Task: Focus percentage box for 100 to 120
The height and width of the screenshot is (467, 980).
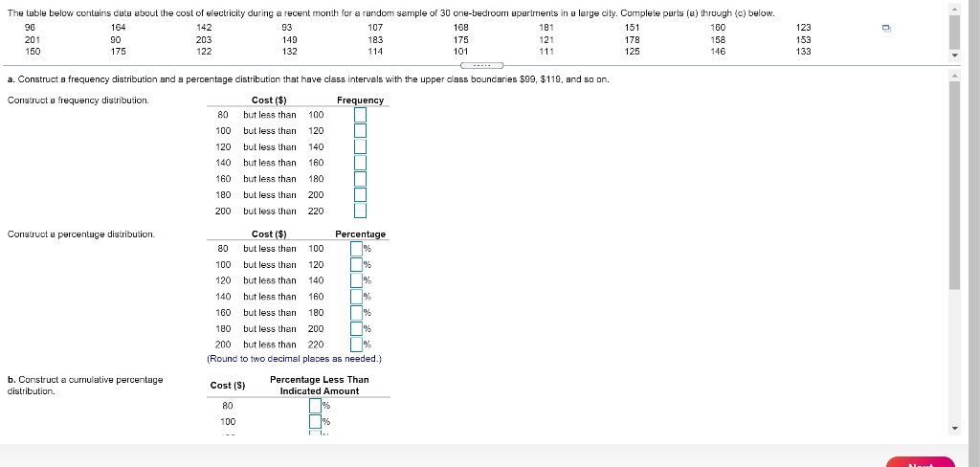Action: point(356,264)
